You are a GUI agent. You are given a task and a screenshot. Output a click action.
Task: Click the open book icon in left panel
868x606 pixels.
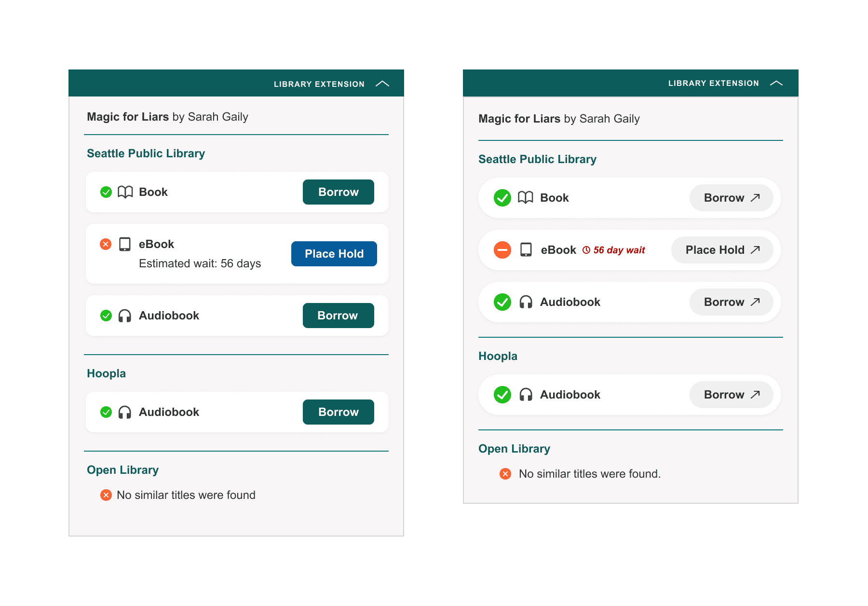coord(125,192)
